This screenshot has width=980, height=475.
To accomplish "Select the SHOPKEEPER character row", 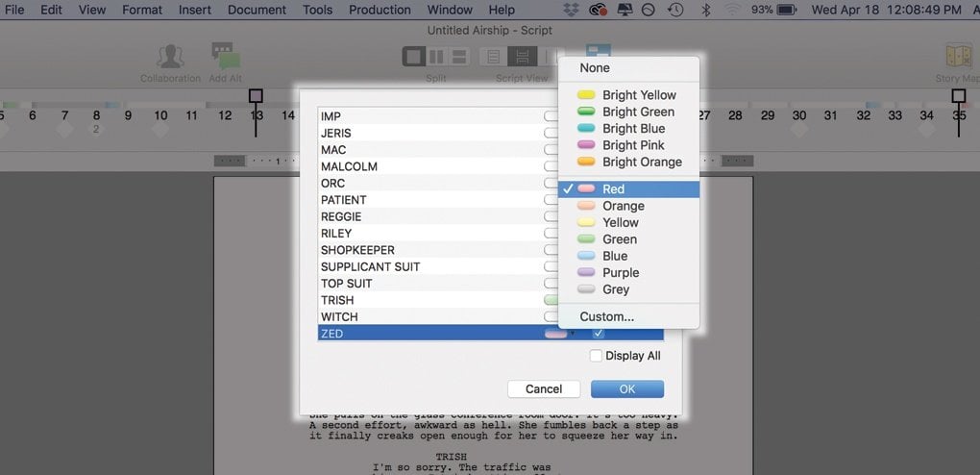I will click(x=357, y=250).
